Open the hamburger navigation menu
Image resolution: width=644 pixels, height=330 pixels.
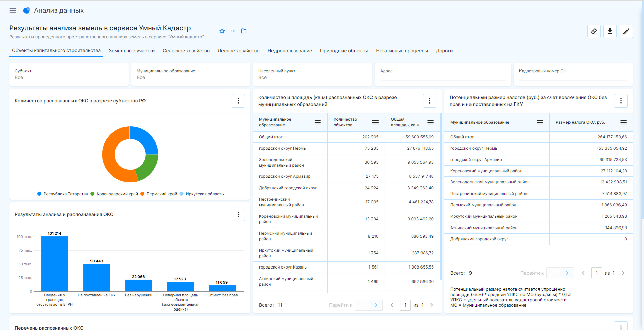13,10
